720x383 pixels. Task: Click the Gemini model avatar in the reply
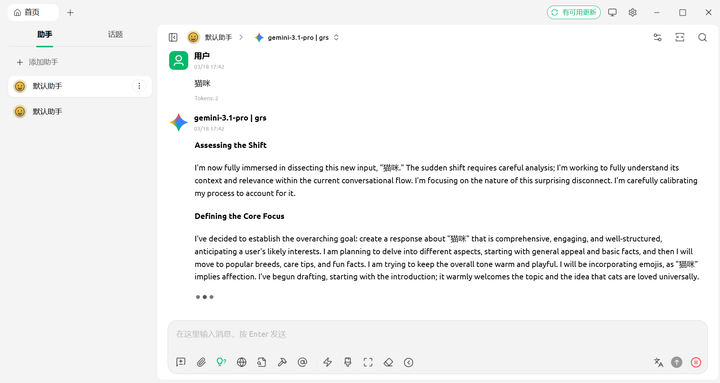pos(179,123)
